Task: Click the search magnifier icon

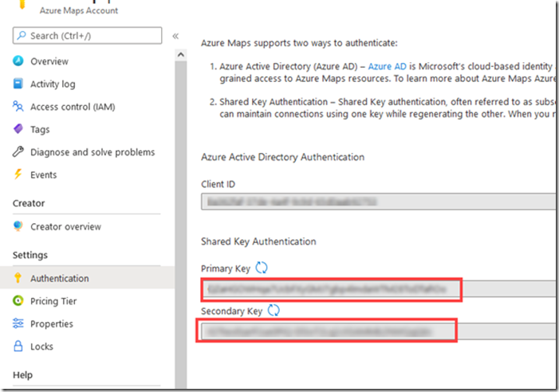Action: coord(22,35)
